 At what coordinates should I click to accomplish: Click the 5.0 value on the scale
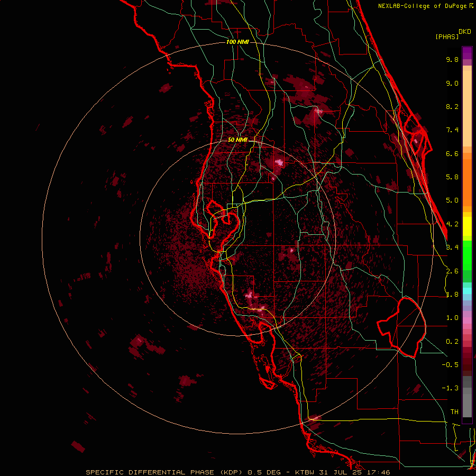coord(452,200)
